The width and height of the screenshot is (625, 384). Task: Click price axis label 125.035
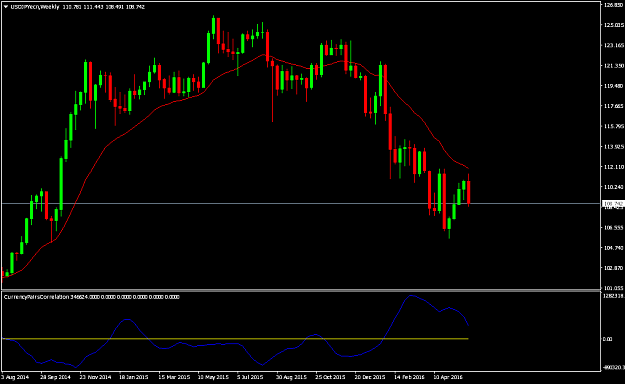pos(614,25)
